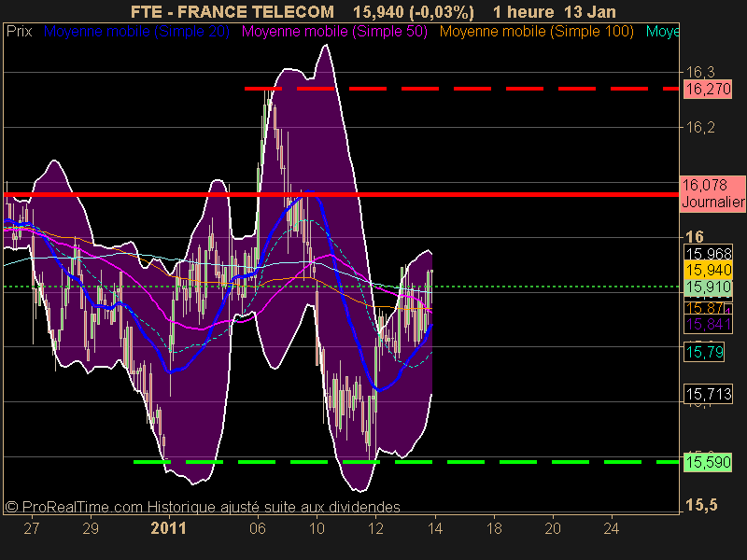Click the '18' date axis label
The image size is (747, 560).
pyautogui.click(x=494, y=528)
